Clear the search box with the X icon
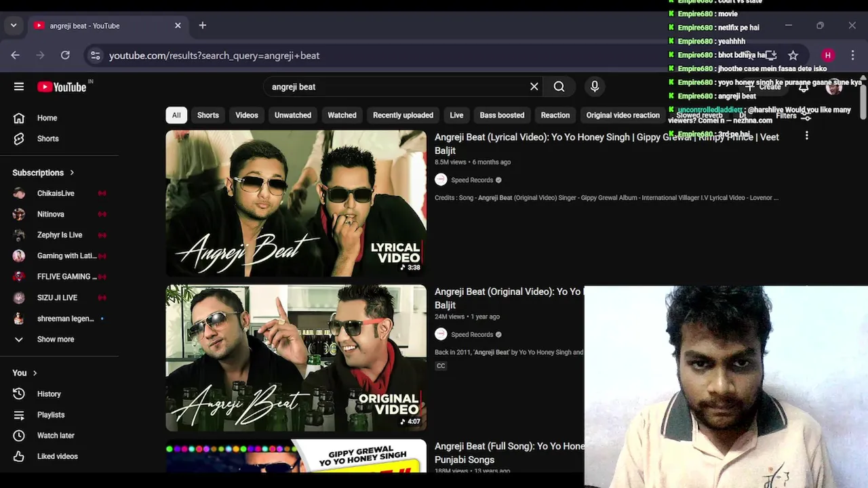Image resolution: width=868 pixels, height=488 pixels. point(534,87)
